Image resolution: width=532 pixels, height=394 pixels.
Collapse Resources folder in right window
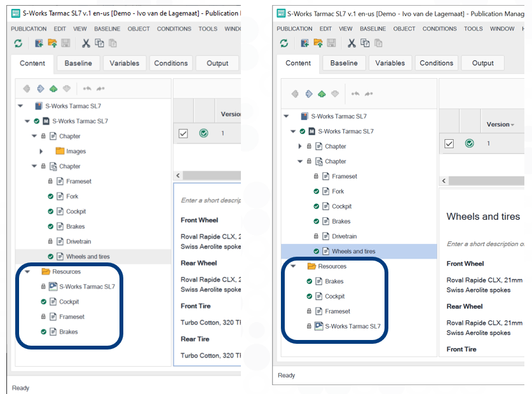click(293, 266)
